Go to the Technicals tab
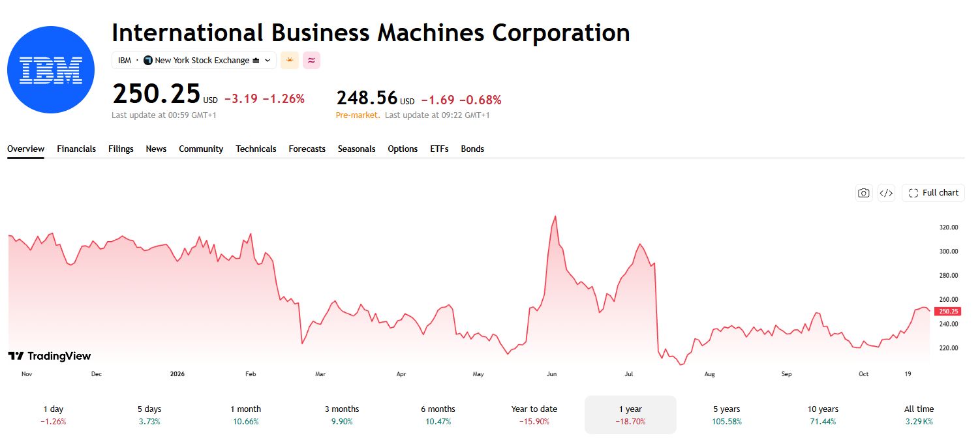 [256, 149]
